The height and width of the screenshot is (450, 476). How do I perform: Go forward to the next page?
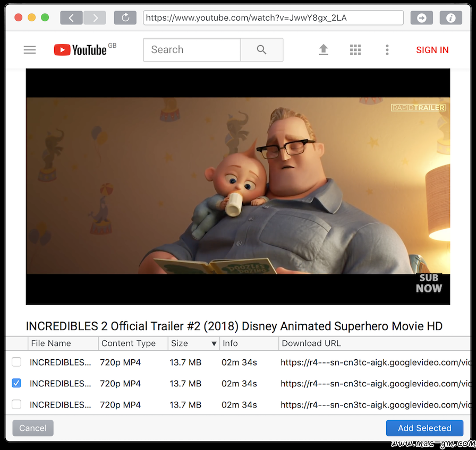[x=95, y=18]
